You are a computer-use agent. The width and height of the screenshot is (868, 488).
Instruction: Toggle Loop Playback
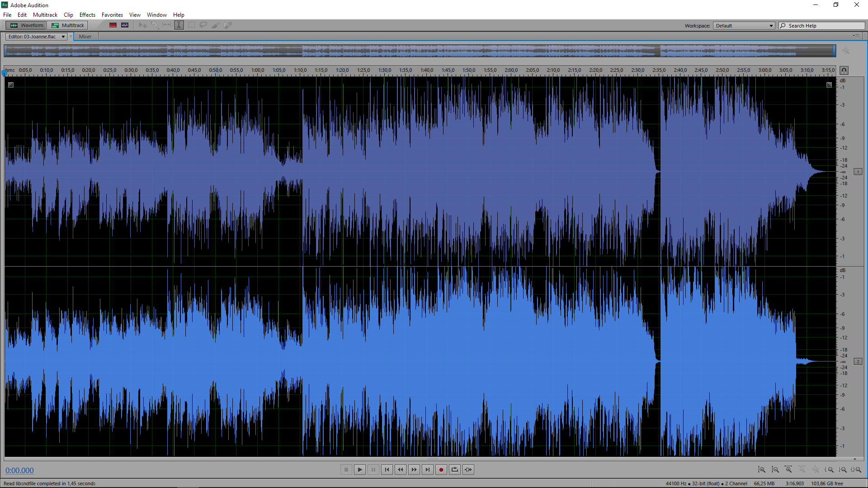(x=454, y=470)
